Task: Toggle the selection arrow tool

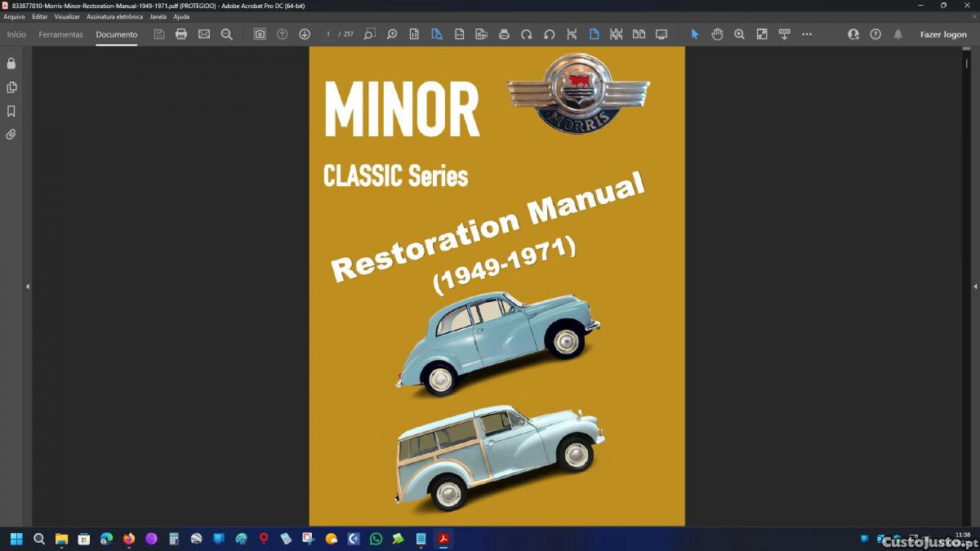Action: click(695, 34)
